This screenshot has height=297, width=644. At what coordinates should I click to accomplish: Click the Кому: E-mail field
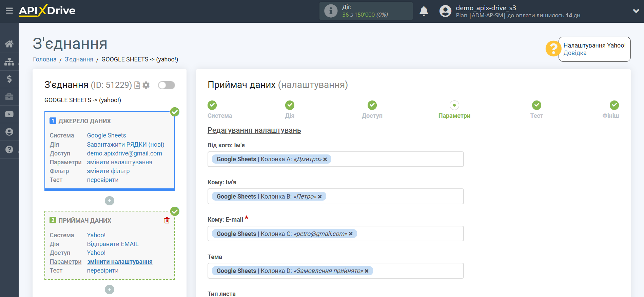tap(335, 234)
